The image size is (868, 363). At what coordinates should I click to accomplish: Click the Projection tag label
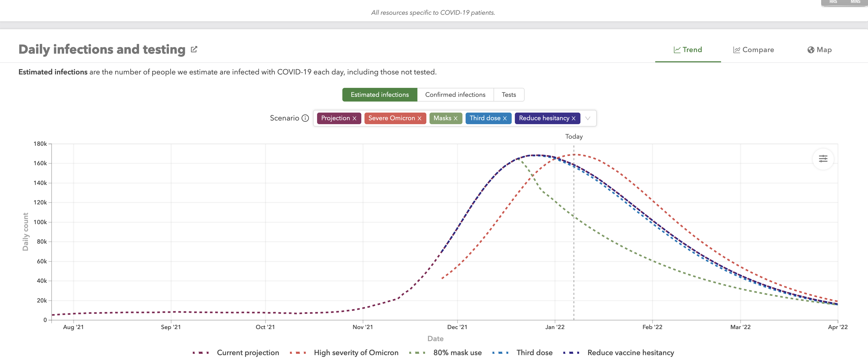pyautogui.click(x=335, y=118)
